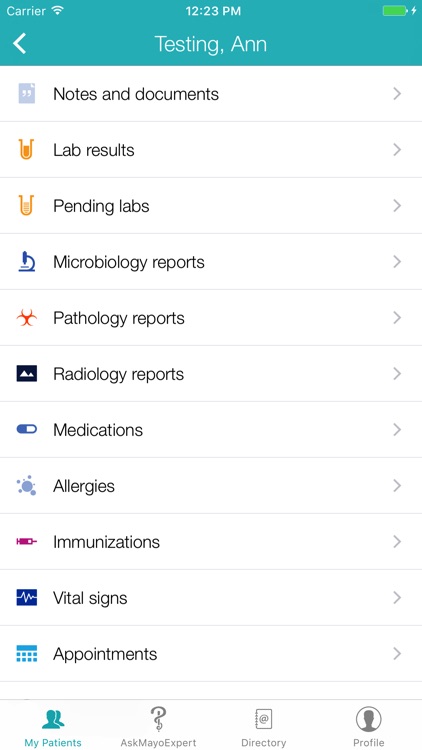Open the Profile tab

point(368,727)
